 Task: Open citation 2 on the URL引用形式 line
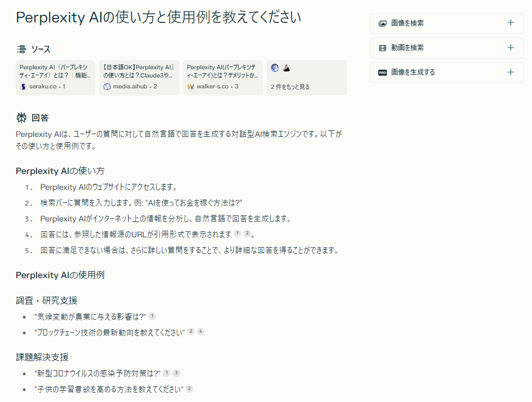247,233
